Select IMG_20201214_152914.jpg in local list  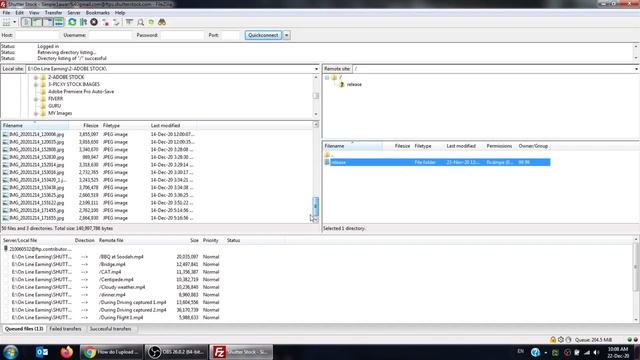[98, 165]
